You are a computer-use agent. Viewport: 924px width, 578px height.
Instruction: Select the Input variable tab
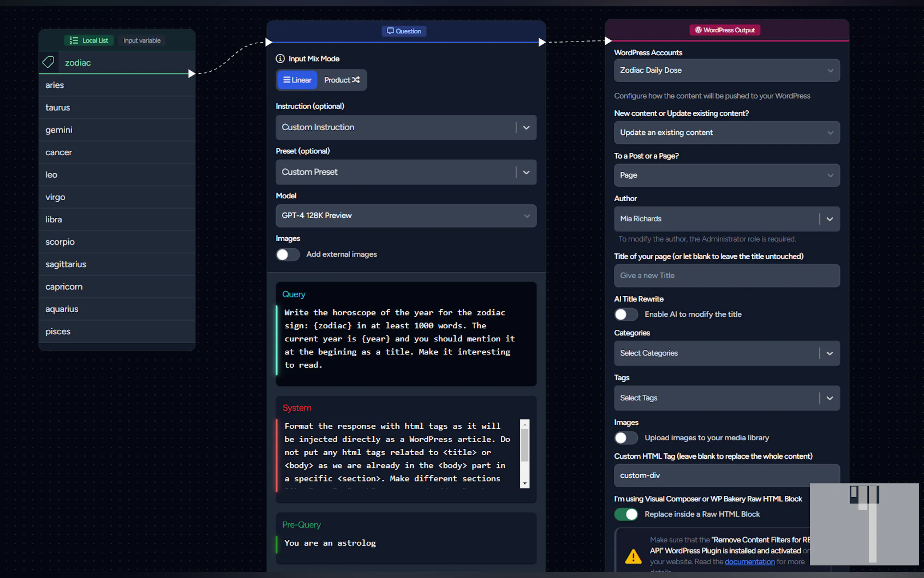pos(142,40)
